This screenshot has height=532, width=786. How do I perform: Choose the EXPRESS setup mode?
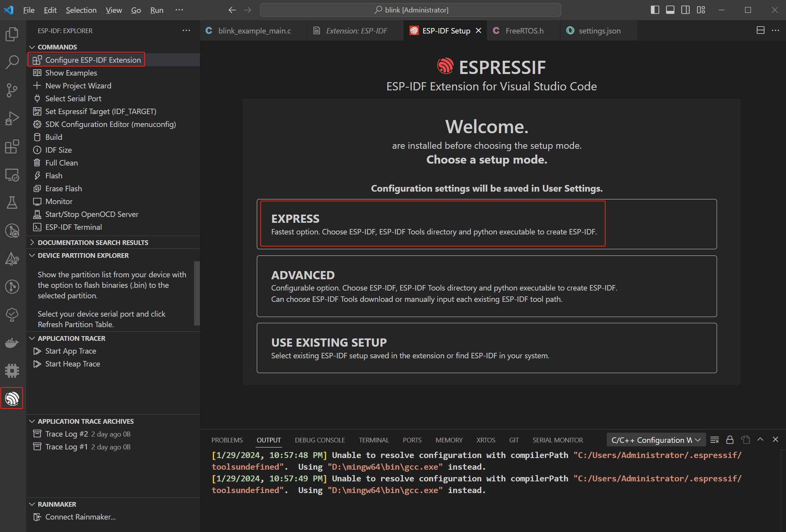click(487, 224)
